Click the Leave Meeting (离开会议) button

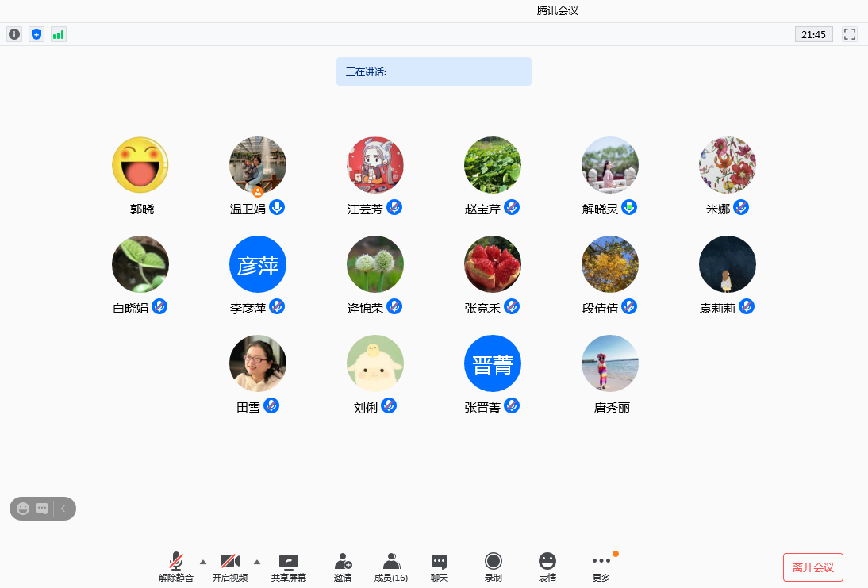(x=812, y=567)
